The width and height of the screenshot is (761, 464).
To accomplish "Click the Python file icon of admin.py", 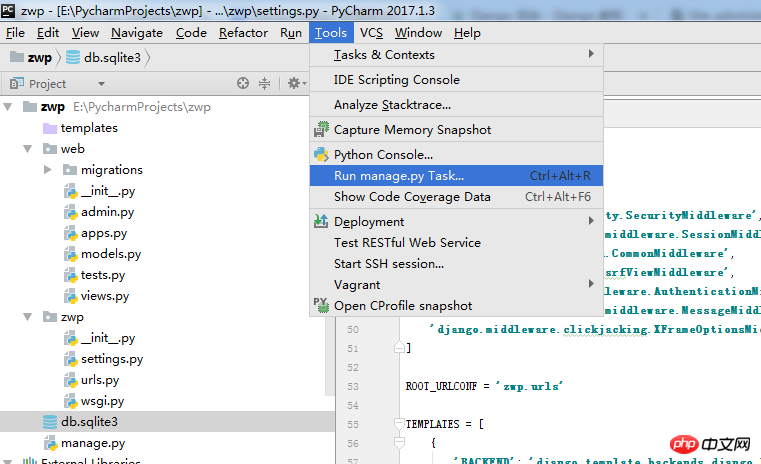I will [71, 212].
